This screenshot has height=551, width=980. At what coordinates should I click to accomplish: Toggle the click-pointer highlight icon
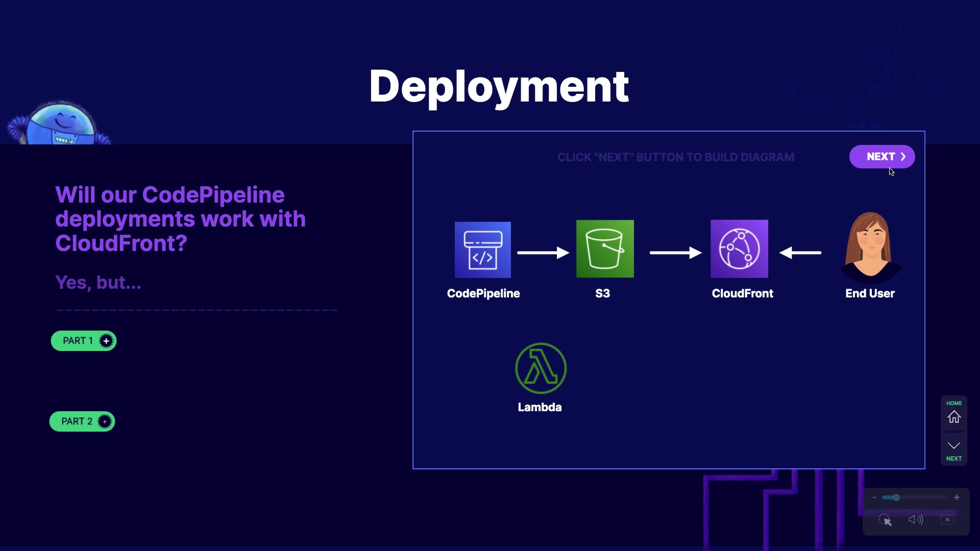[x=885, y=520]
